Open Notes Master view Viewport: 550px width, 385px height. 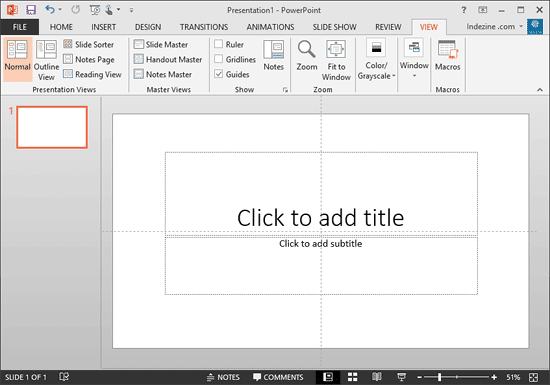coord(163,74)
